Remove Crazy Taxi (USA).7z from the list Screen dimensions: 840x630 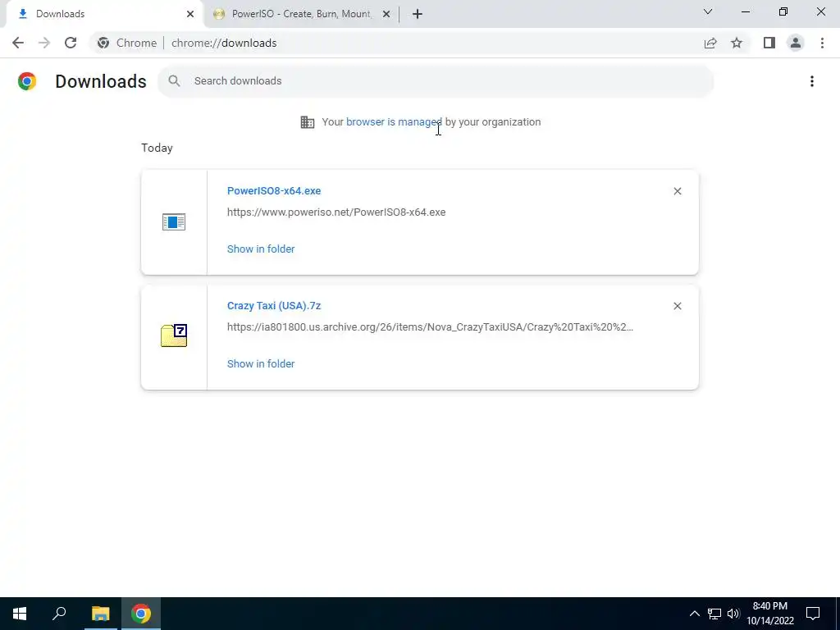(x=677, y=306)
